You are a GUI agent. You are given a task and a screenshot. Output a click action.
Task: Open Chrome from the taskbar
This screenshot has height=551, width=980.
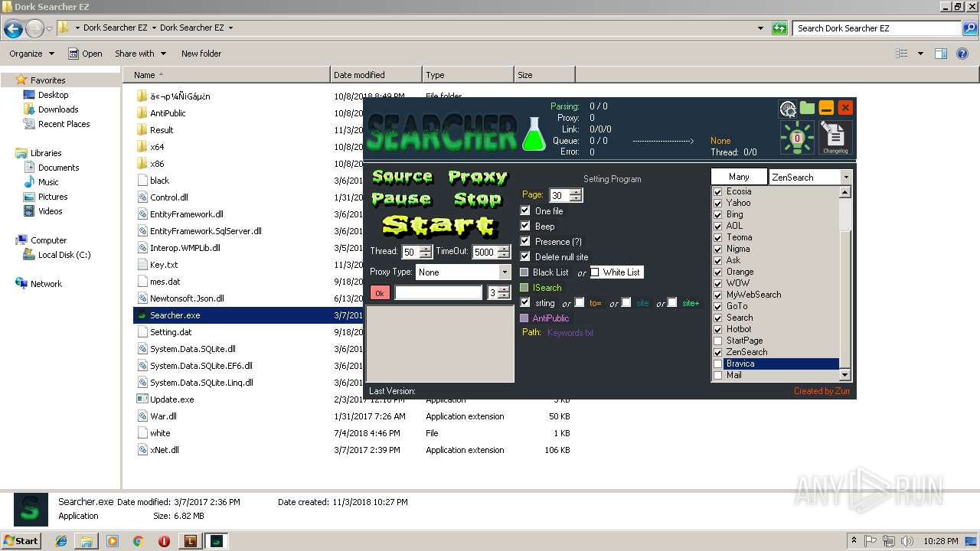coord(139,541)
